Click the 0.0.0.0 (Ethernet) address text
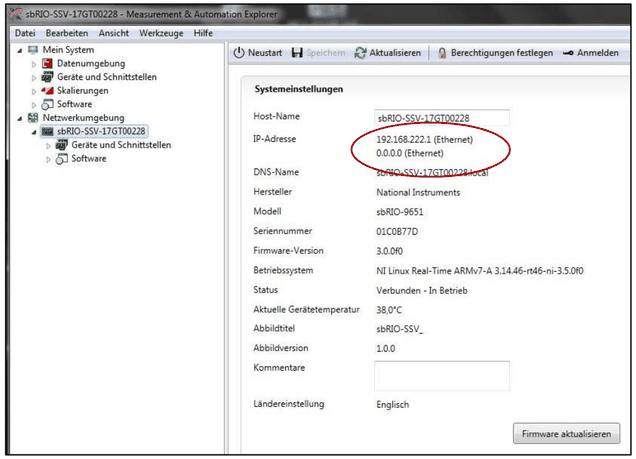The width and height of the screenshot is (636, 459). point(410,153)
